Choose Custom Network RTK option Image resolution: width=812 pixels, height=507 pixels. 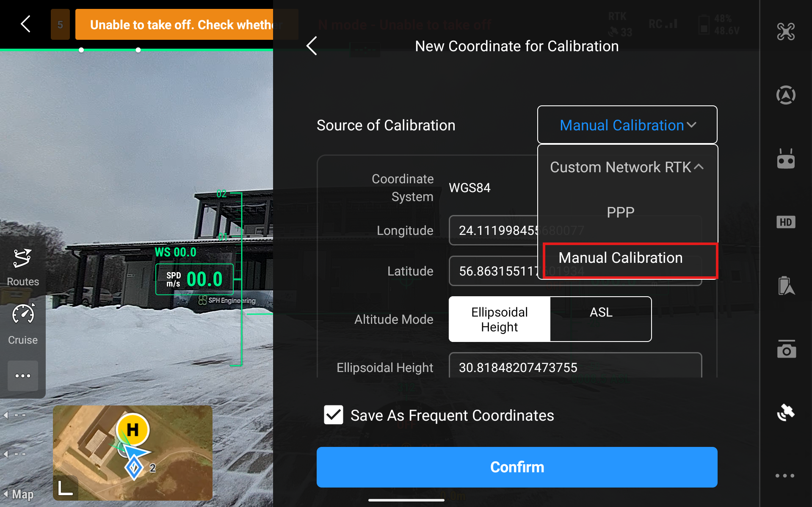coord(621,167)
